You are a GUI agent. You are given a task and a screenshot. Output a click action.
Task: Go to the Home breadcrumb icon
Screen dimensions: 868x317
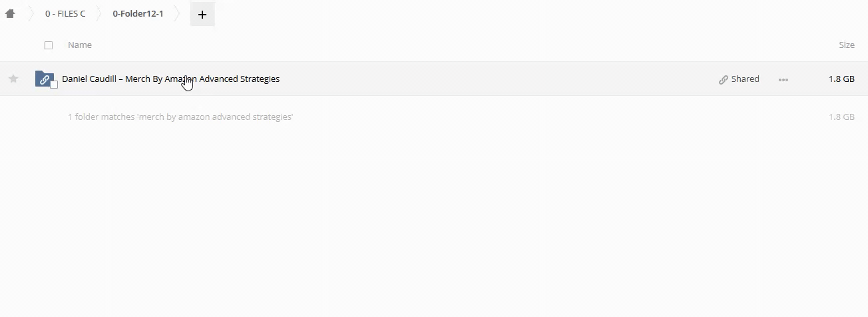tap(10, 13)
